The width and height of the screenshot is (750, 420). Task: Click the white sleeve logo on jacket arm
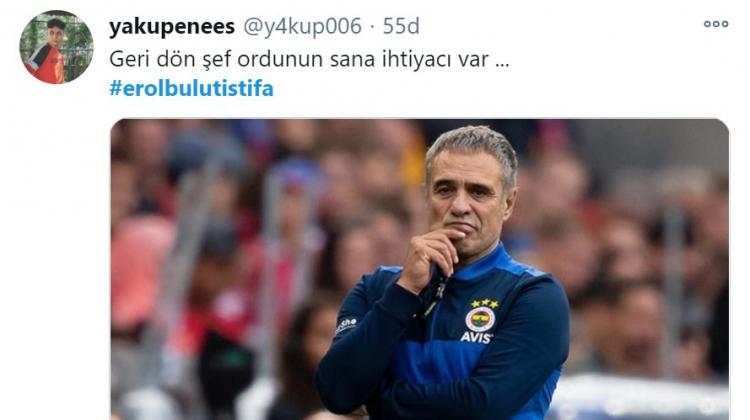click(x=346, y=325)
